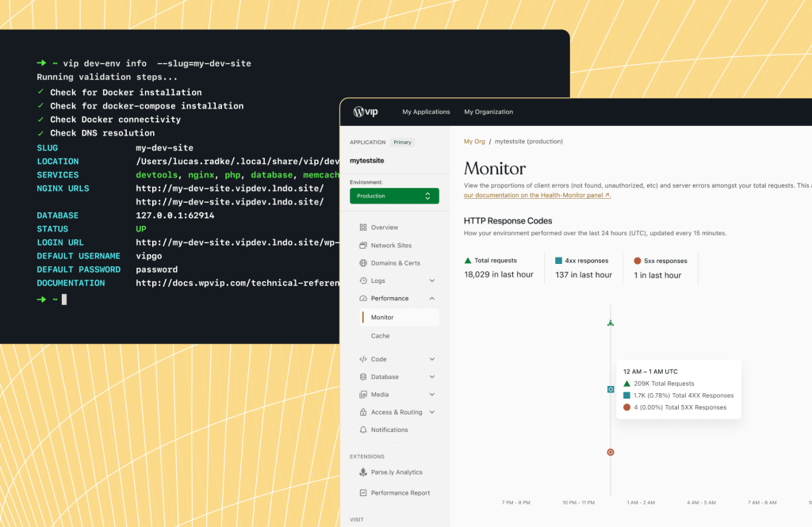
Task: Click the Logs clock icon
Action: coord(363,281)
